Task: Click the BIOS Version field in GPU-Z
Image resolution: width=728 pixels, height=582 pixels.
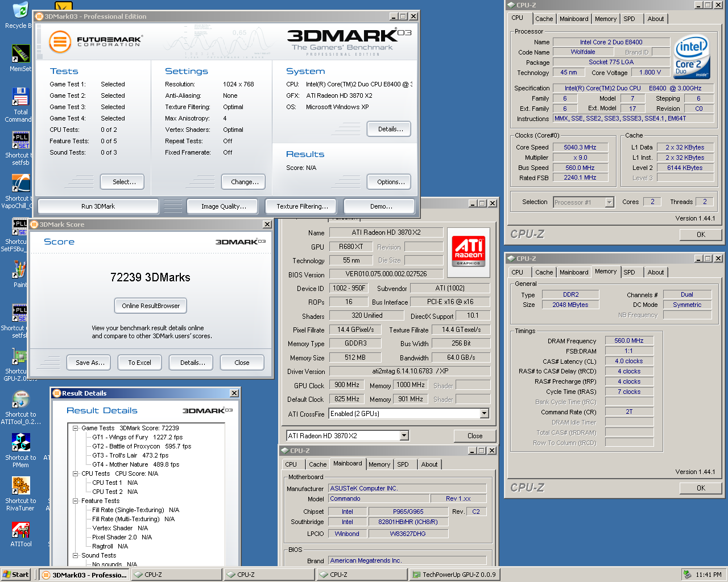Action: [x=386, y=274]
